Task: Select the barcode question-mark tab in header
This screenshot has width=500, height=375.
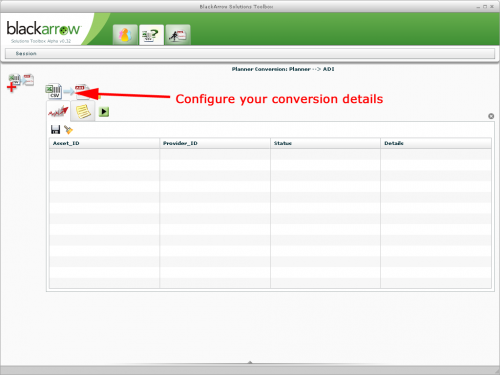Action: [151, 35]
